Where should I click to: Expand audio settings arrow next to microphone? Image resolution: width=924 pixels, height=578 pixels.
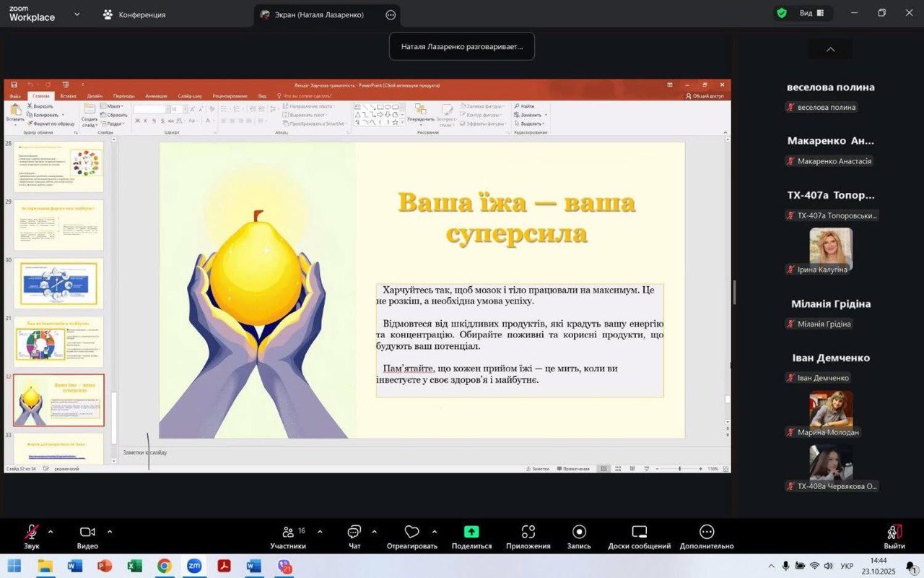tap(51, 532)
